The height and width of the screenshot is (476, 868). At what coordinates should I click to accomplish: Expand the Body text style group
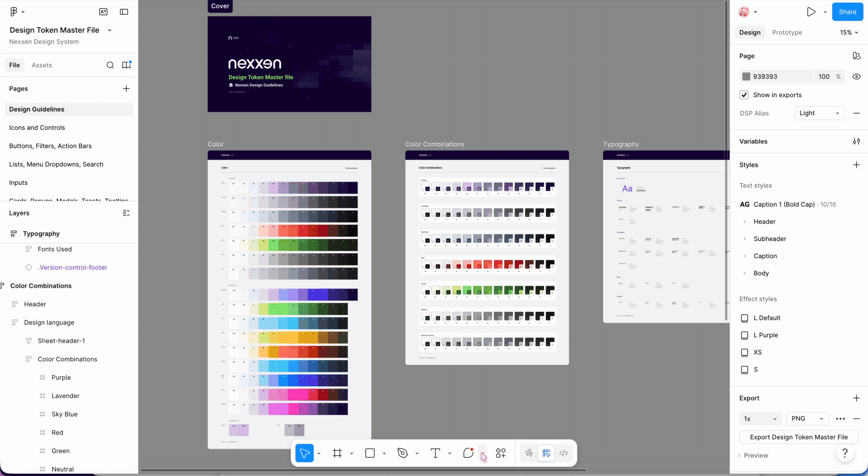744,273
